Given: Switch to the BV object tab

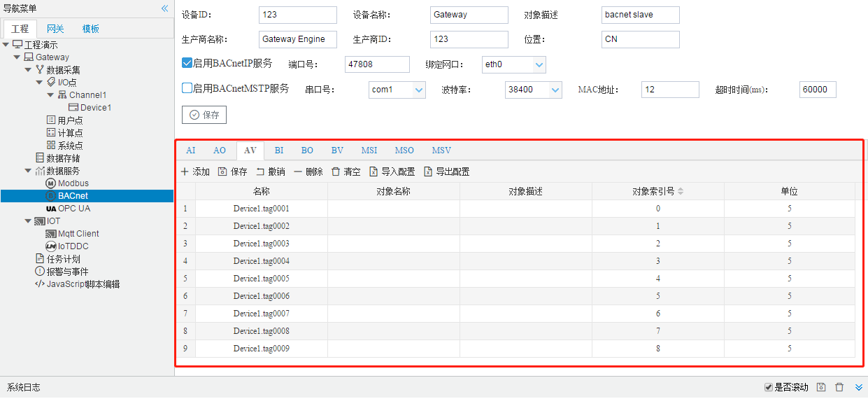Looking at the screenshot, I should click(338, 150).
